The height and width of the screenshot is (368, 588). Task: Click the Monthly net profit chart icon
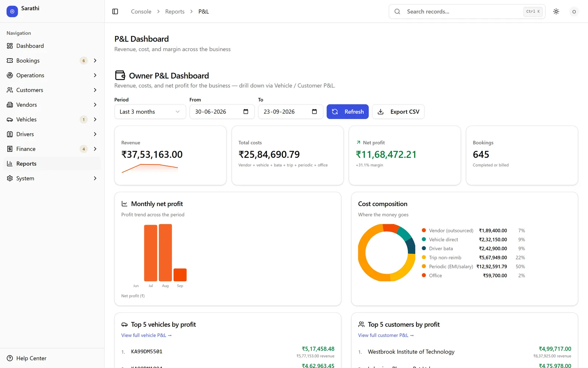click(125, 204)
